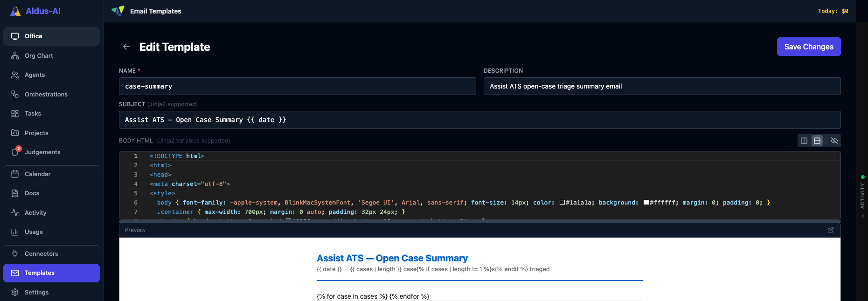Image resolution: width=868 pixels, height=301 pixels.
Task: Click the Preview panel label
Action: tap(135, 230)
